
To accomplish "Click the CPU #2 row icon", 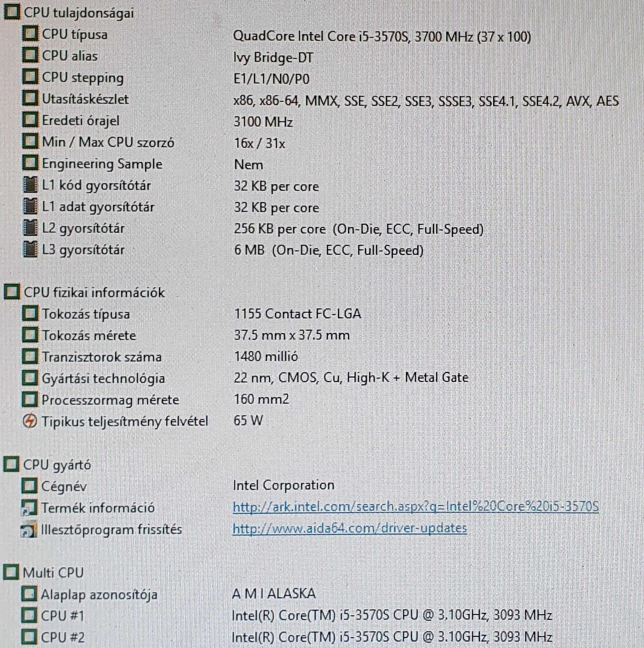I will tap(29, 637).
